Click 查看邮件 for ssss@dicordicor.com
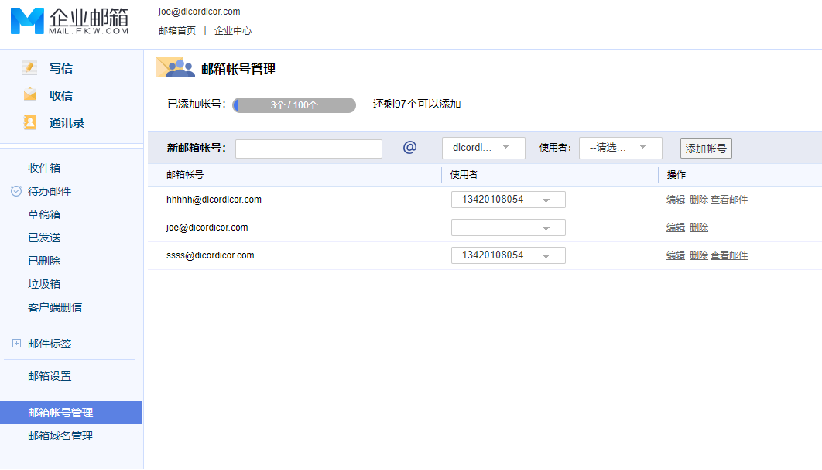The width and height of the screenshot is (822, 470). tap(729, 255)
